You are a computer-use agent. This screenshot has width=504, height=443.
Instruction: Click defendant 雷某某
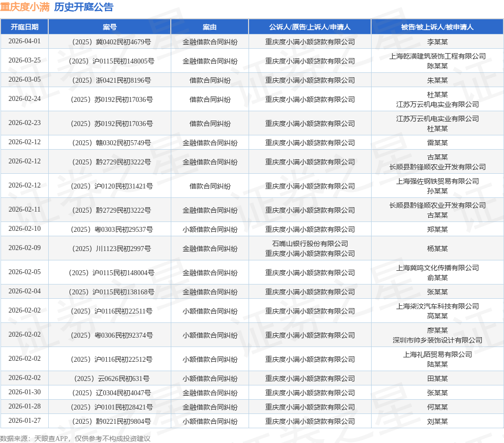pyautogui.click(x=437, y=143)
